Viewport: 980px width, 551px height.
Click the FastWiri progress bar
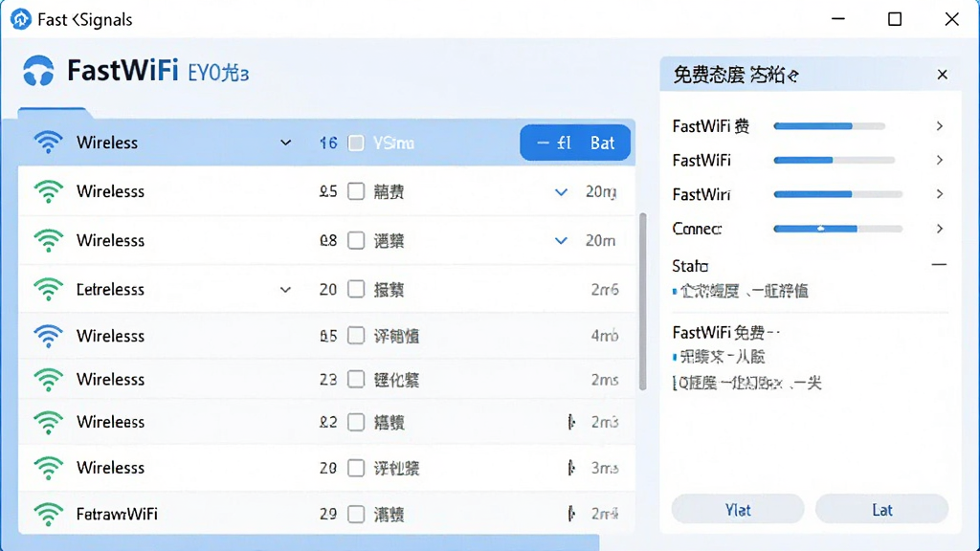click(x=838, y=194)
